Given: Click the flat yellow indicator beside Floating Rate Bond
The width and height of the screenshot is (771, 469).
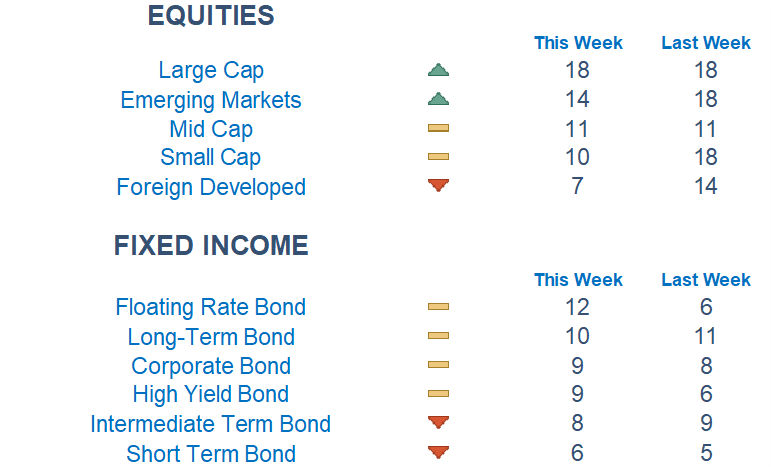Looking at the screenshot, I should (x=438, y=307).
